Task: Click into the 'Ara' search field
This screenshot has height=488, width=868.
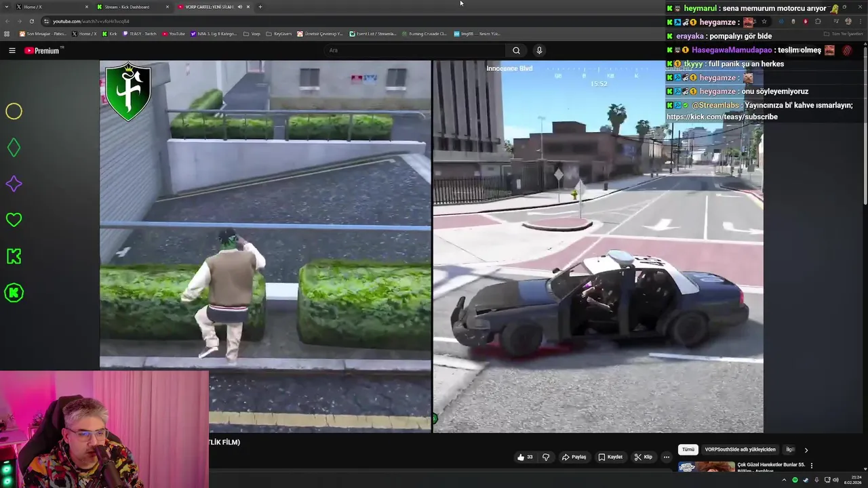Action: tap(414, 50)
